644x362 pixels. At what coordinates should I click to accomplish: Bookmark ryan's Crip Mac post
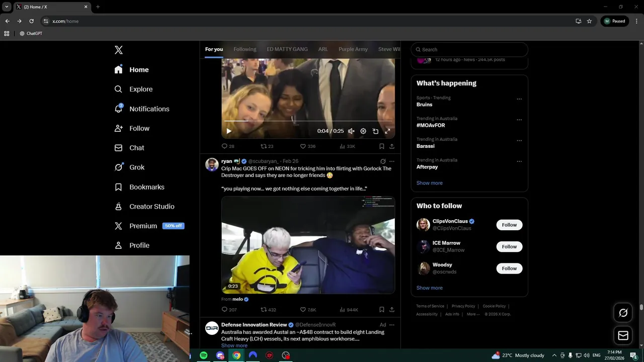(x=381, y=310)
